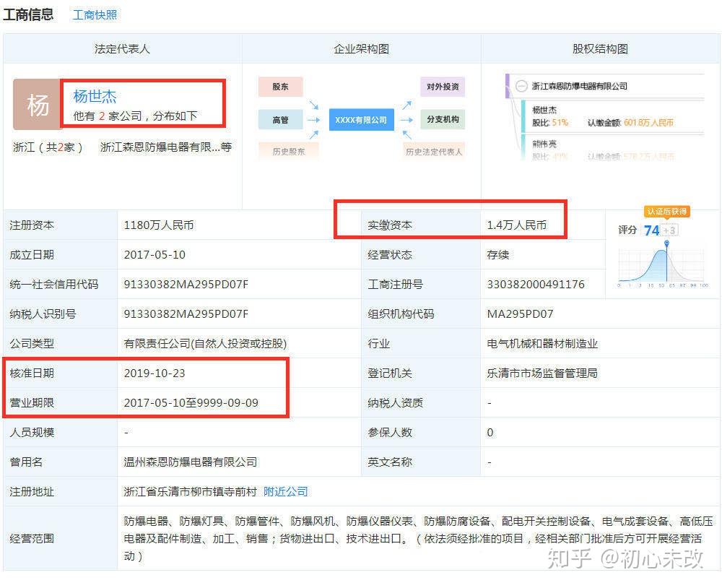Click legal representative name 杨世杰

click(x=95, y=96)
